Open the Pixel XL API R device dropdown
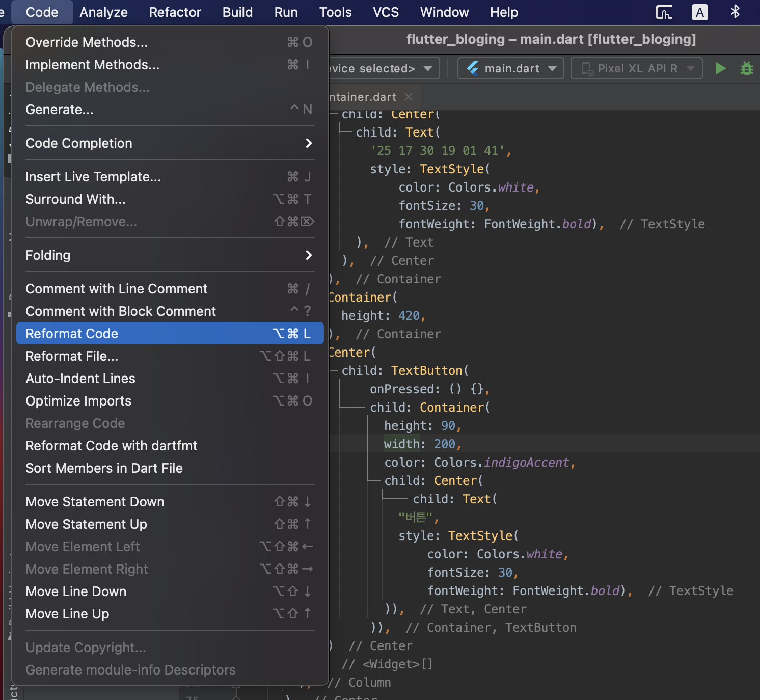This screenshot has width=760, height=700. (x=637, y=68)
